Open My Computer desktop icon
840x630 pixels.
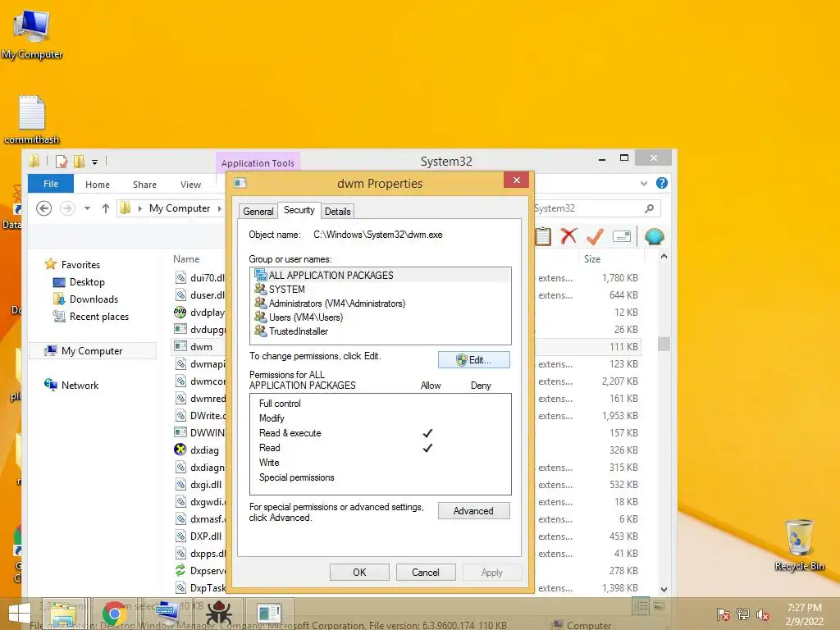32,33
